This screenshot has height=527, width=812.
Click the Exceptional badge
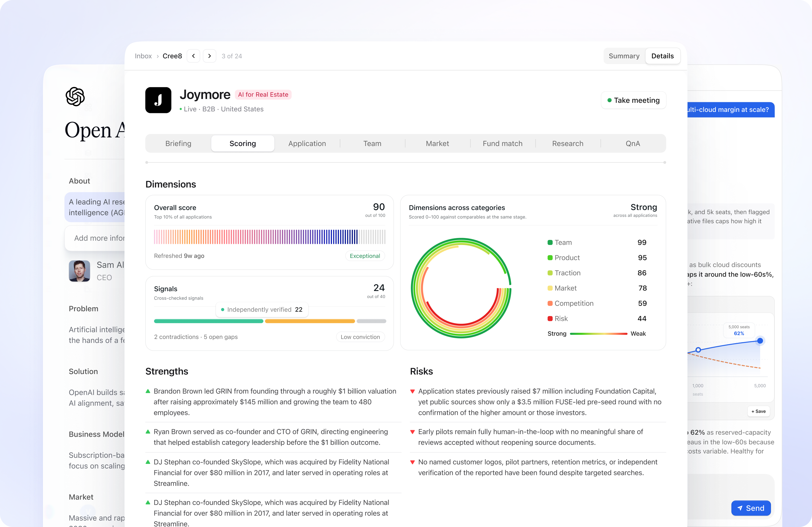pyautogui.click(x=365, y=256)
